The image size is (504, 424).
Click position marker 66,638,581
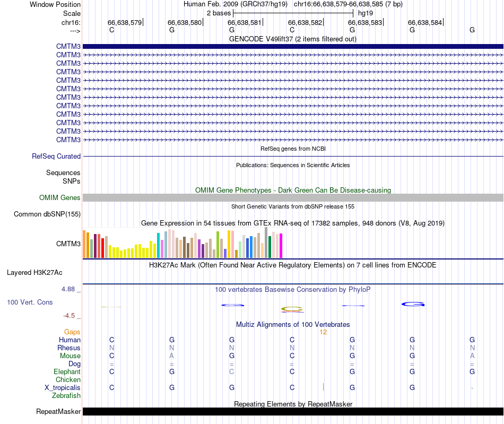pyautogui.click(x=245, y=22)
